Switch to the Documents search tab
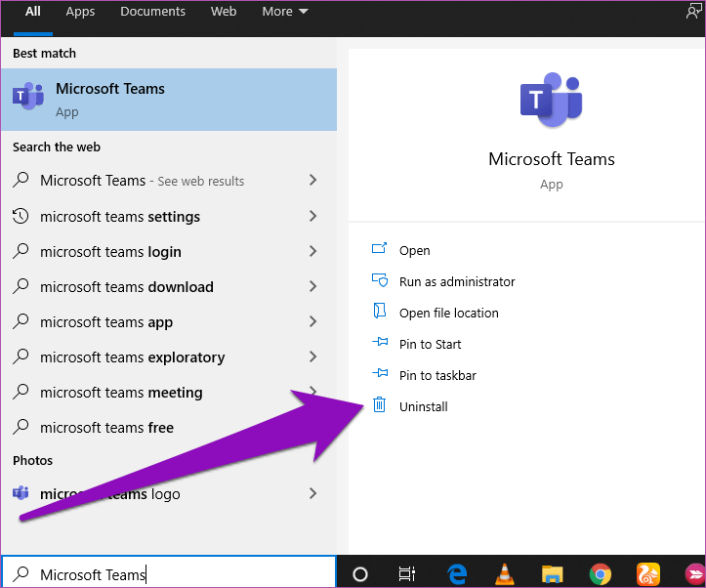 click(152, 12)
